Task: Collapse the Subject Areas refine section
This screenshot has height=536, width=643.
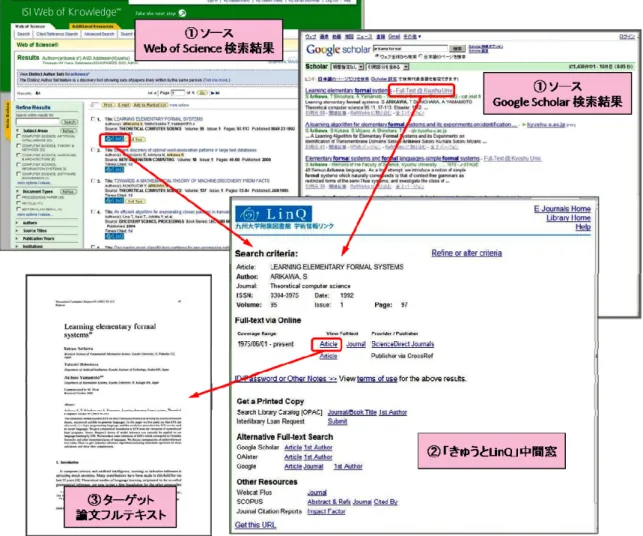Action: pos(18,131)
